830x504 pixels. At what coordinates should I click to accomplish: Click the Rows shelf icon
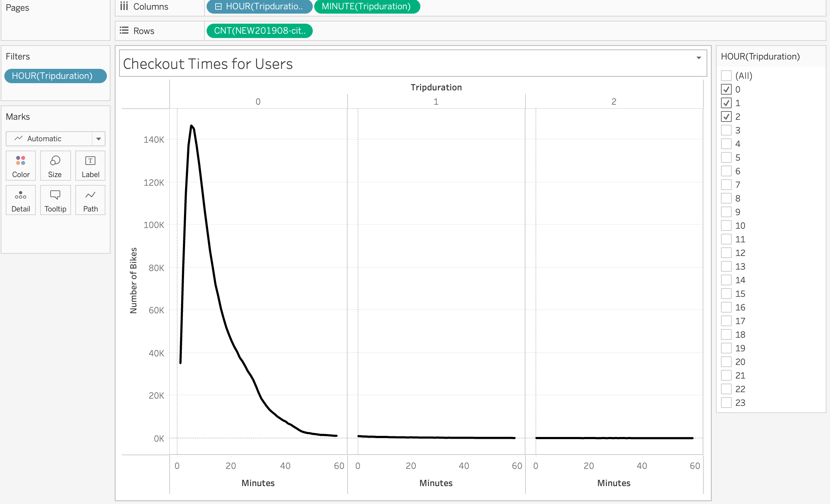click(x=124, y=31)
